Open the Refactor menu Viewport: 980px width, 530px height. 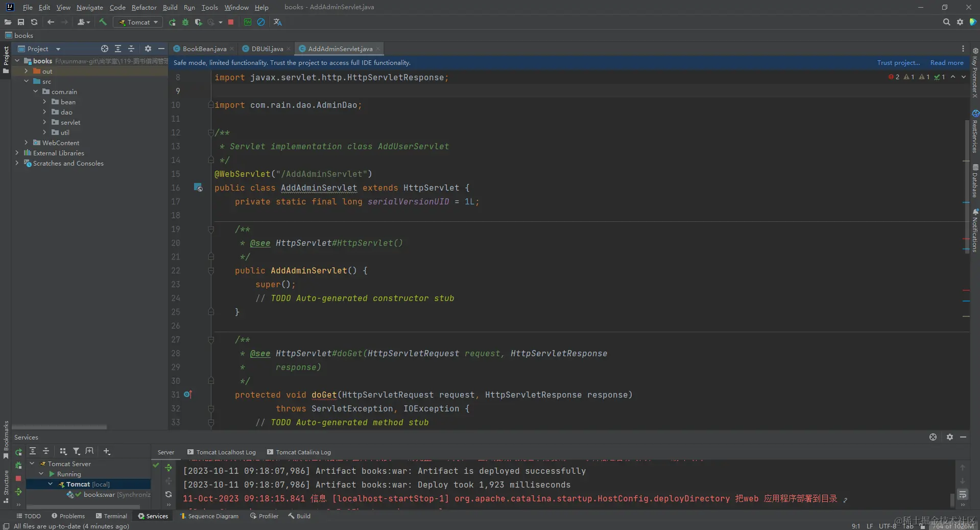144,7
